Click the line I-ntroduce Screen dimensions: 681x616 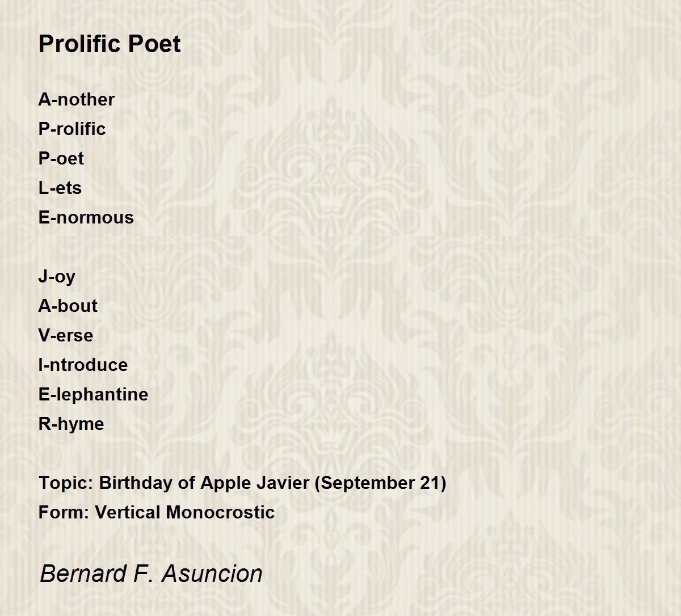click(83, 365)
